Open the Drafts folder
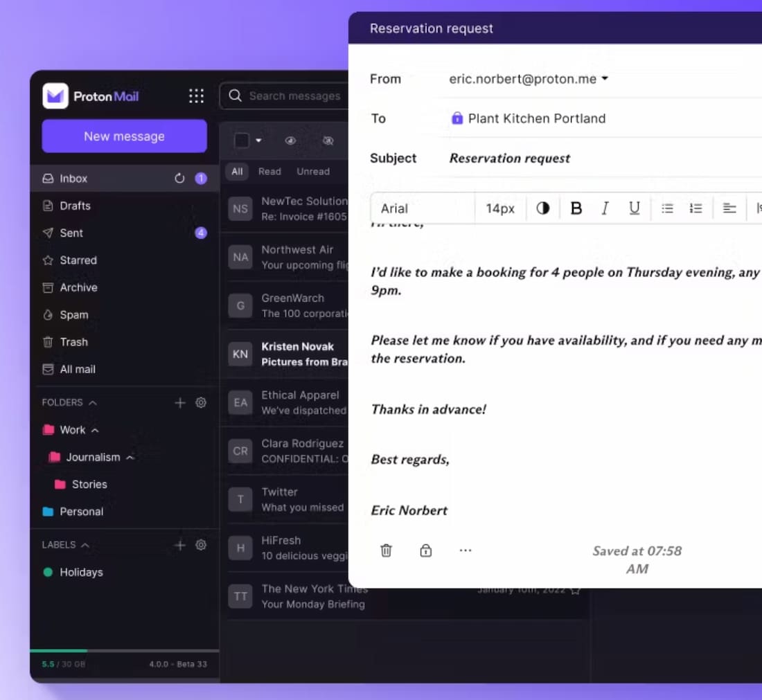 (125, 206)
